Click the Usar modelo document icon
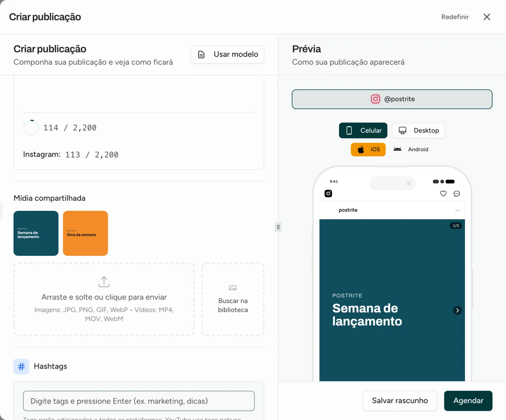This screenshot has width=506, height=420. [x=201, y=55]
